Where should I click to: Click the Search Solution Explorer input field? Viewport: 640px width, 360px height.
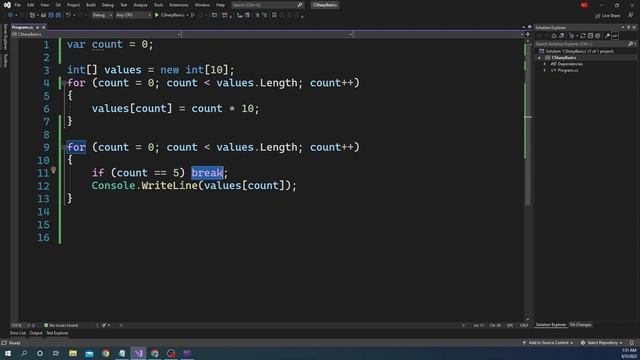tap(581, 44)
